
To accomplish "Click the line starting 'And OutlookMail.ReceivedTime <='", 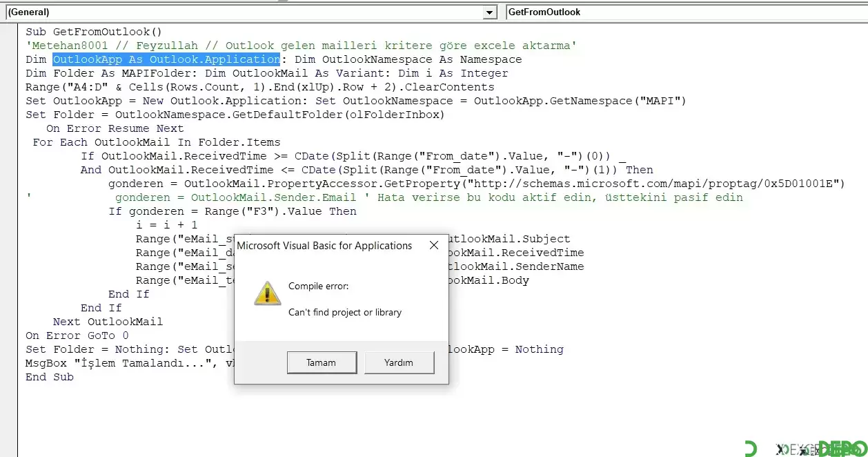I will pyautogui.click(x=367, y=170).
